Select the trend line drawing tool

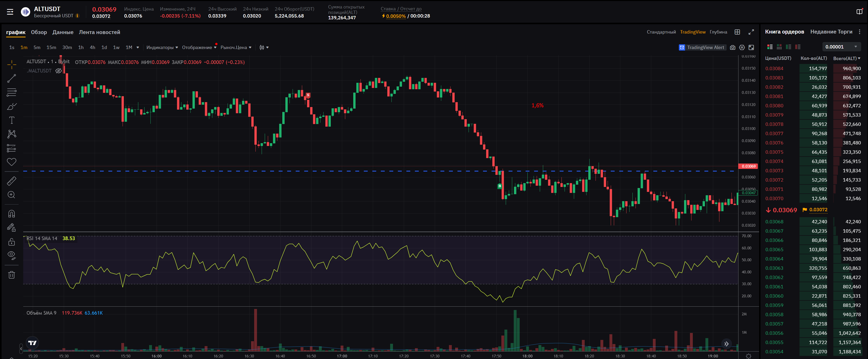click(x=11, y=78)
